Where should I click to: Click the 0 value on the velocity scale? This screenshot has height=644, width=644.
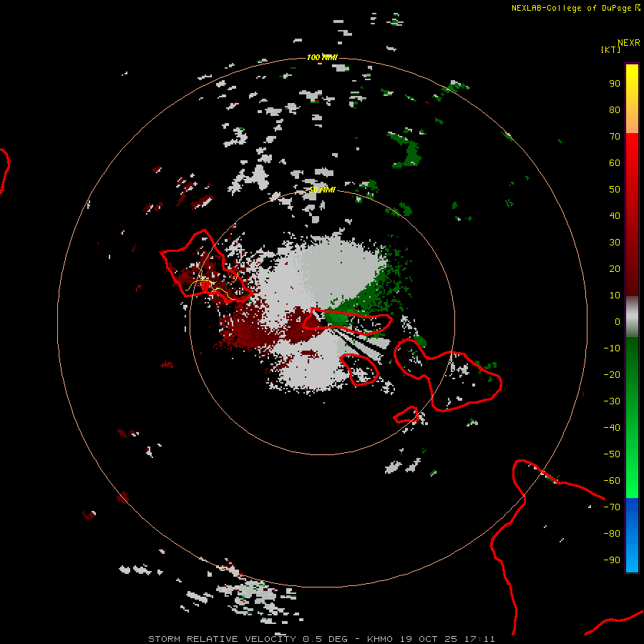pyautogui.click(x=618, y=322)
